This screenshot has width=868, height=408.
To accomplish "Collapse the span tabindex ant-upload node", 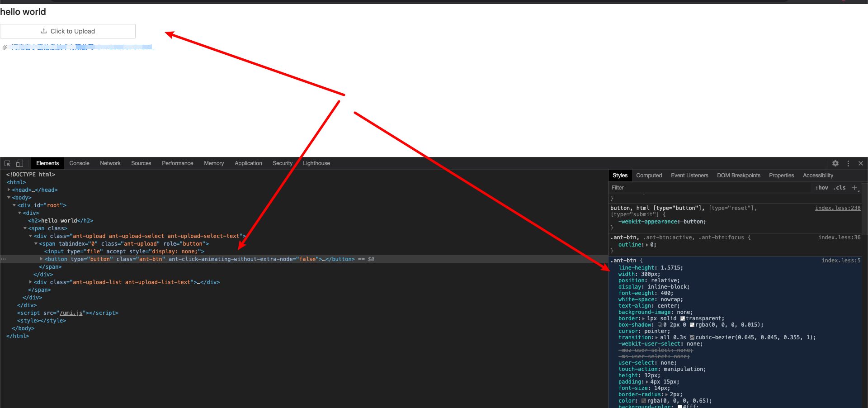I will pos(36,244).
